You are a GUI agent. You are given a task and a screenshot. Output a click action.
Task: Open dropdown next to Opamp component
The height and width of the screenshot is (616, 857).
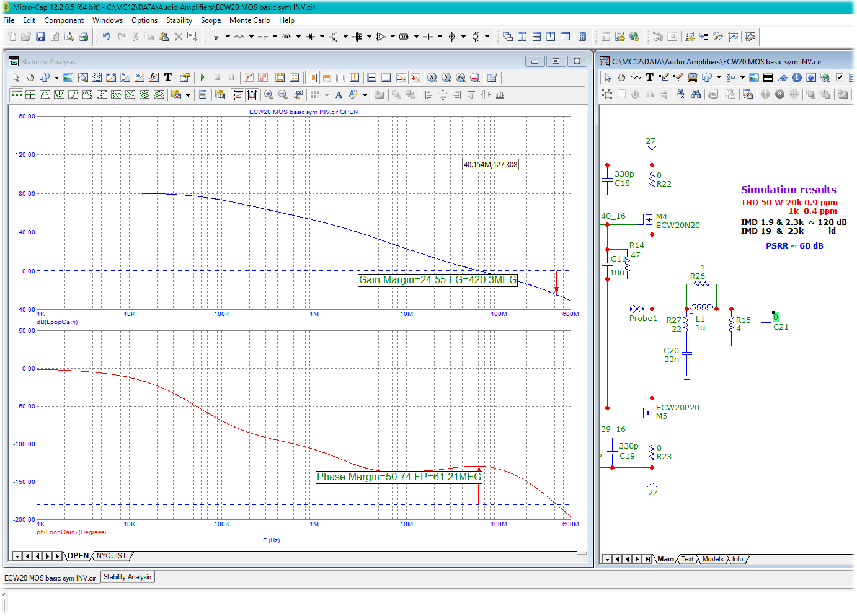tap(393, 37)
